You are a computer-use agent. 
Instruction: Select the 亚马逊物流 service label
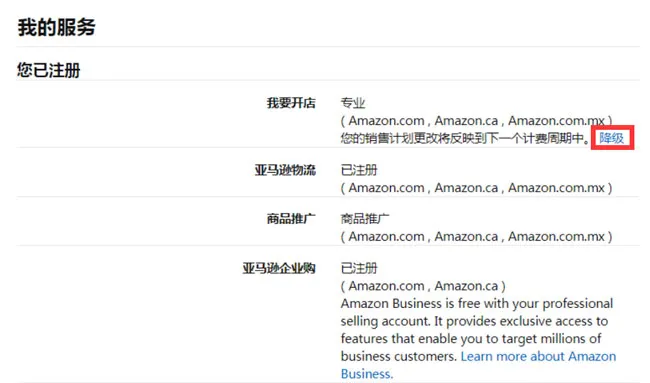point(285,170)
